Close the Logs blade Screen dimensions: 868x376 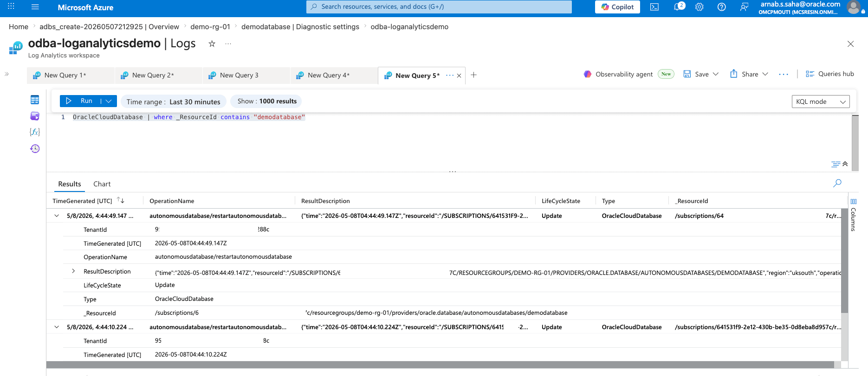tap(850, 44)
